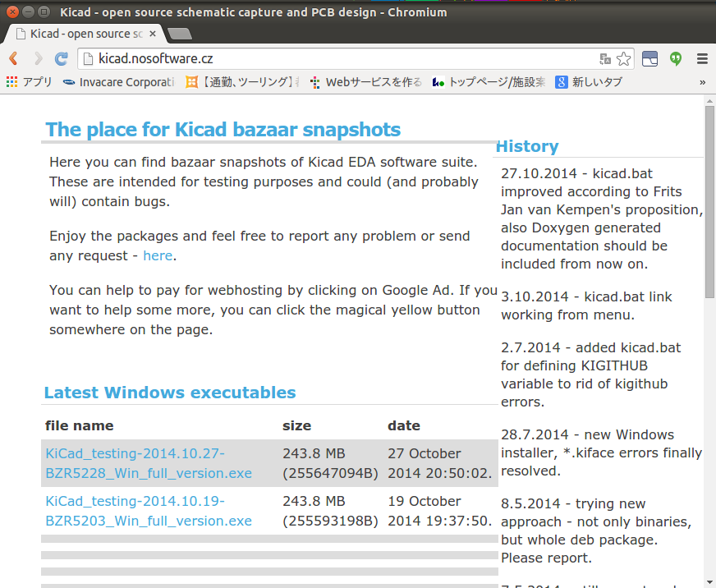This screenshot has width=716, height=588.
Task: Click the size cell '(255593198B)'
Action: [331, 521]
